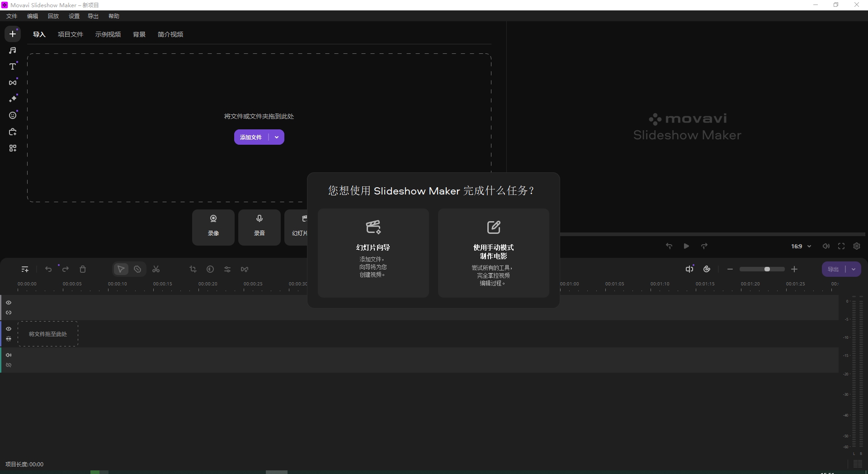Click timeline ruler at 00:01:05
Image resolution: width=868 pixels, height=474 pixels.
point(615,284)
